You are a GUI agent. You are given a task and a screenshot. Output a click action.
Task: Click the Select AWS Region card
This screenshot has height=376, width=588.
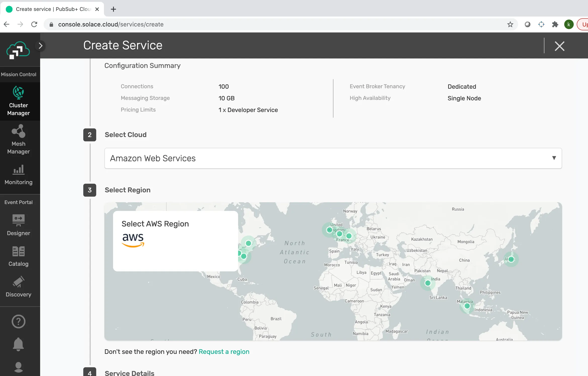[x=175, y=241]
